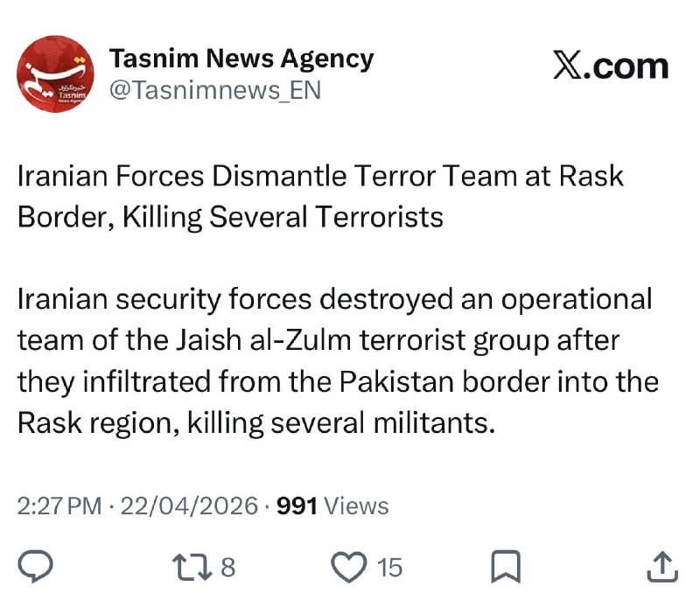Click the 2:27 PM timestamp
The image size is (700, 600).
click(x=59, y=506)
